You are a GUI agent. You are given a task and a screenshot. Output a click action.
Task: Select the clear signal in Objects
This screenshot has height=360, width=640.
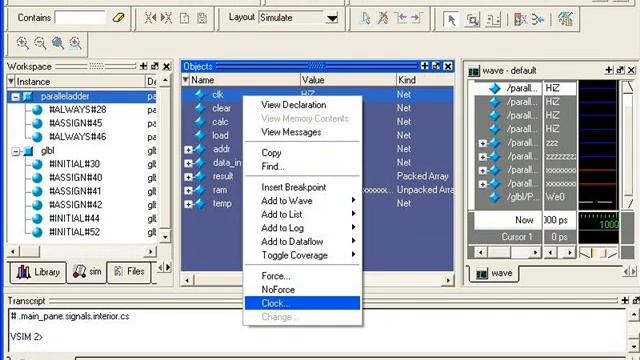pos(221,108)
